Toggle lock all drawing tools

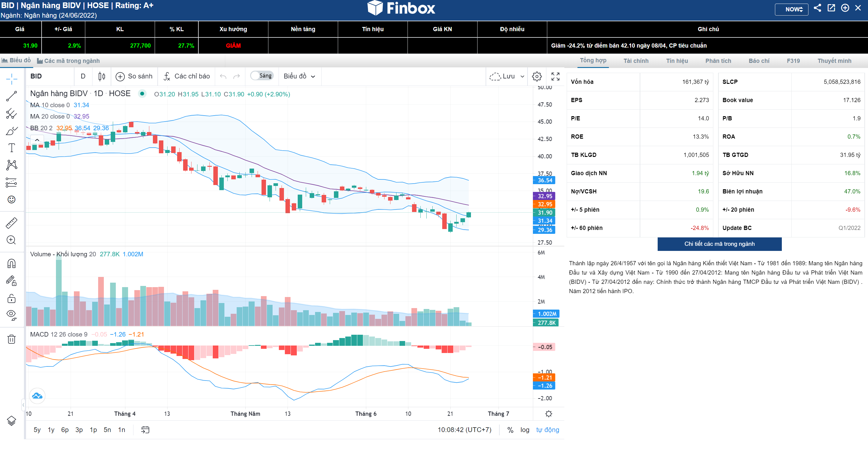[11, 298]
